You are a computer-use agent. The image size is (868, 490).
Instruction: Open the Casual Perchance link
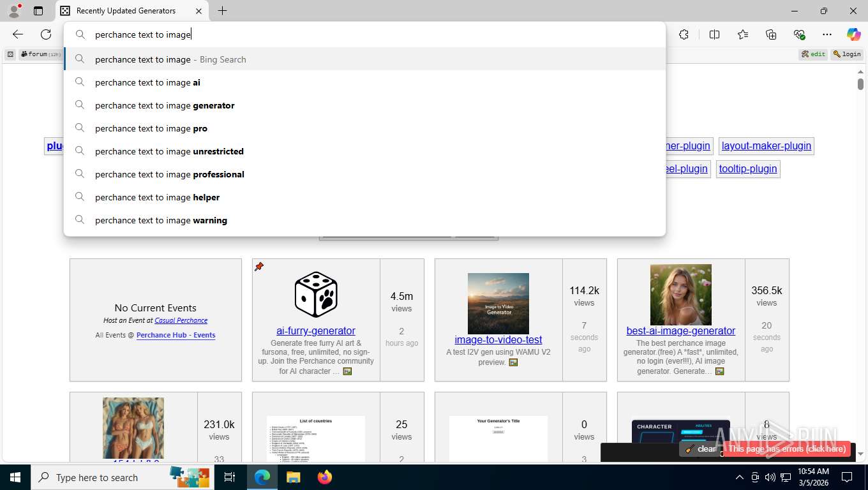[x=181, y=320]
